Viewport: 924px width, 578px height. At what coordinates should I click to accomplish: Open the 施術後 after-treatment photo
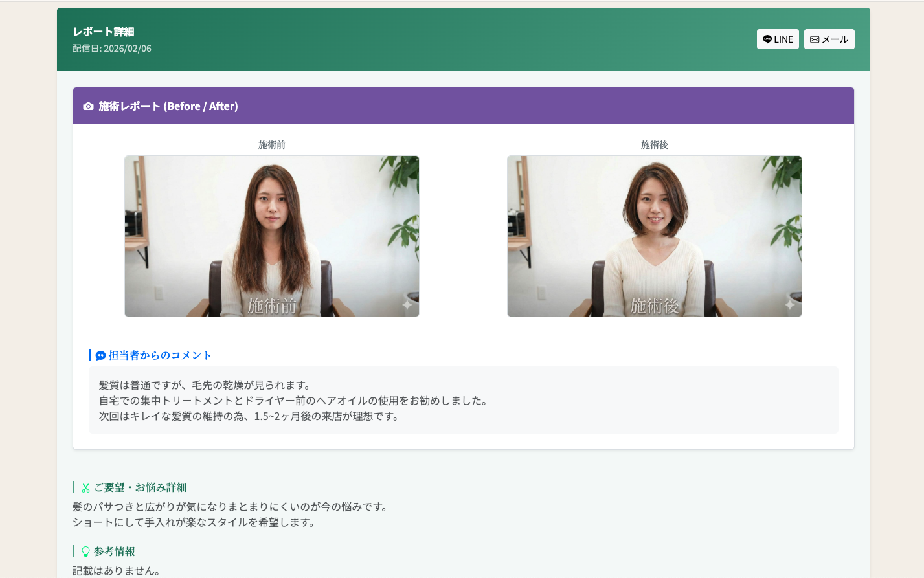coord(655,236)
